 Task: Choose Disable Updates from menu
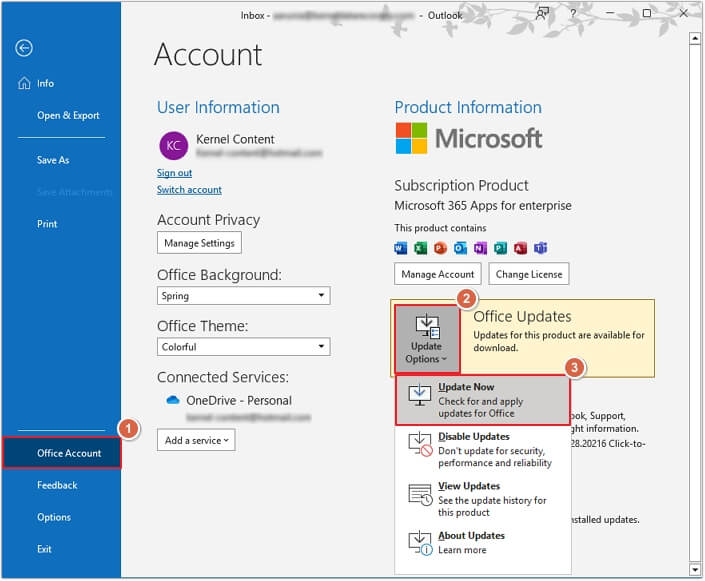click(x=482, y=449)
